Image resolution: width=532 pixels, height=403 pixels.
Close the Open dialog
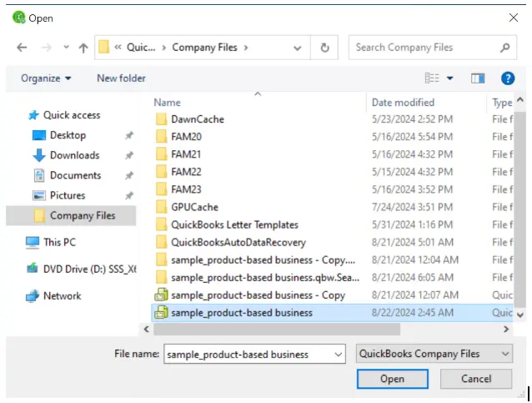(514, 18)
